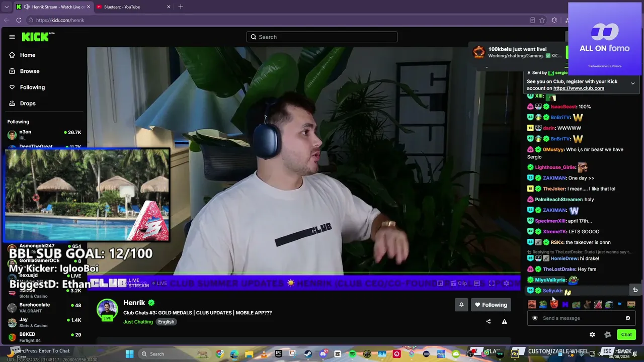Collapse the pinned Club message
644x362 pixels.
click(632, 83)
